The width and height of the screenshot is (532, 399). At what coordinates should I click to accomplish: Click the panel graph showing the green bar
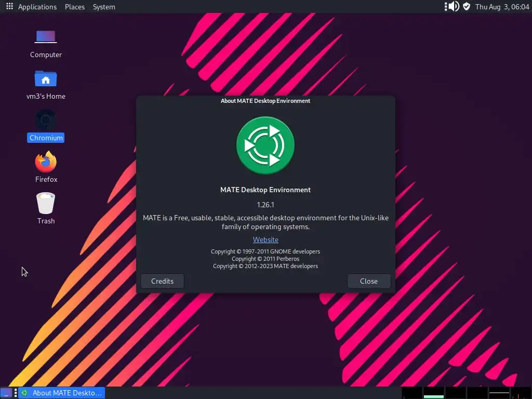433,393
